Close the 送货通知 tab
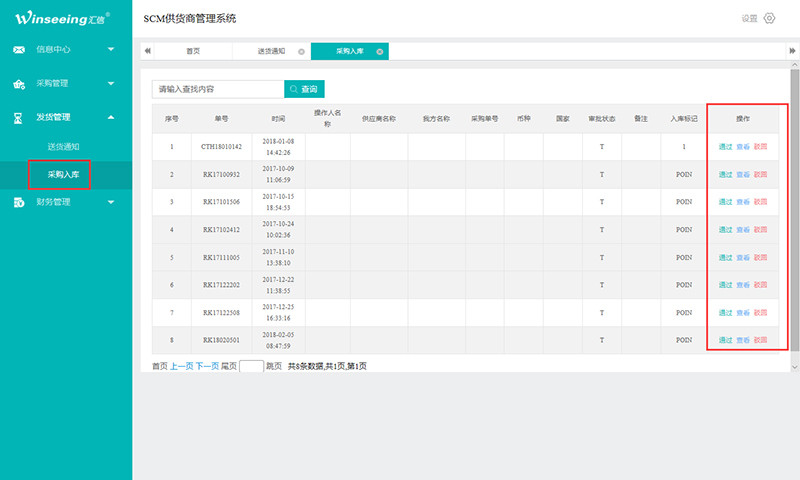The image size is (800, 480). pyautogui.click(x=301, y=51)
